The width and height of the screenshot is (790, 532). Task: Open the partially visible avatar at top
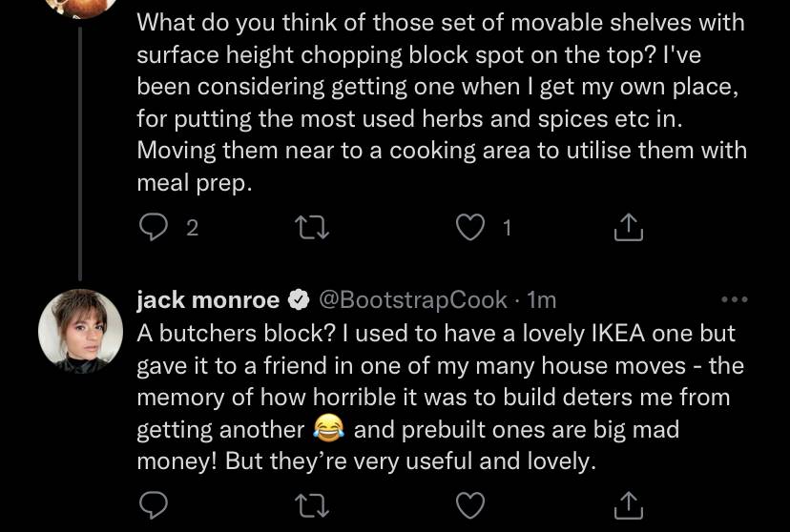tap(80, 9)
